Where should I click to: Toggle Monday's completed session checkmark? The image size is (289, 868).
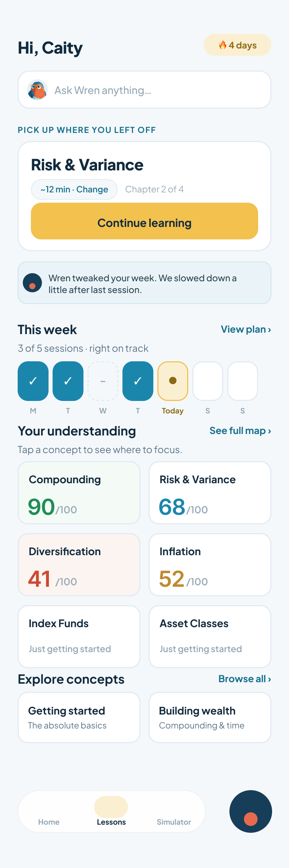33,381
